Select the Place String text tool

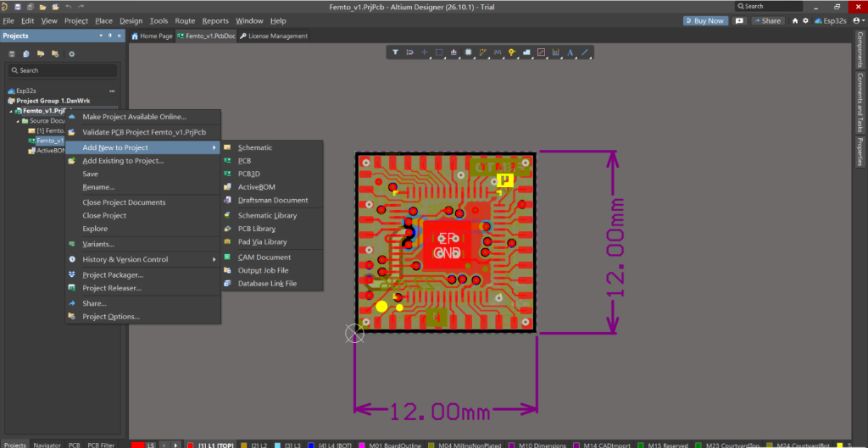click(x=570, y=52)
